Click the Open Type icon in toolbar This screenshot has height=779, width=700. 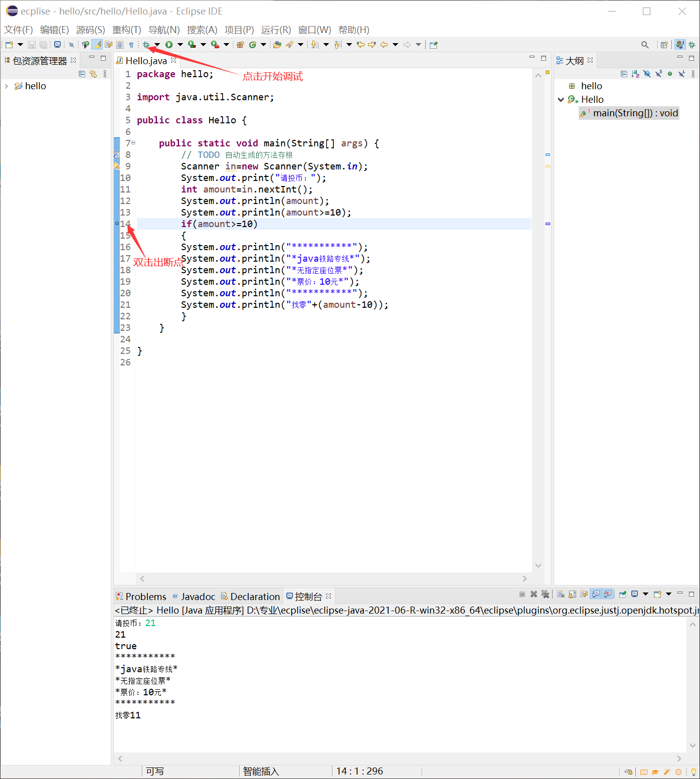pos(277,45)
